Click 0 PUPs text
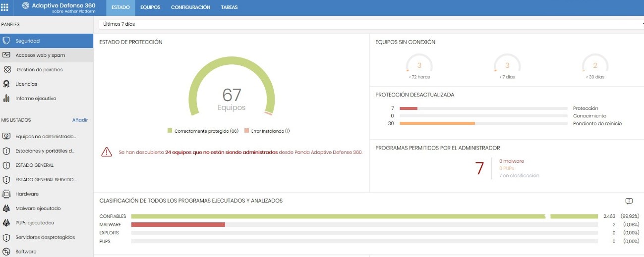Viewport: 644px width, 257px height. pyautogui.click(x=507, y=168)
